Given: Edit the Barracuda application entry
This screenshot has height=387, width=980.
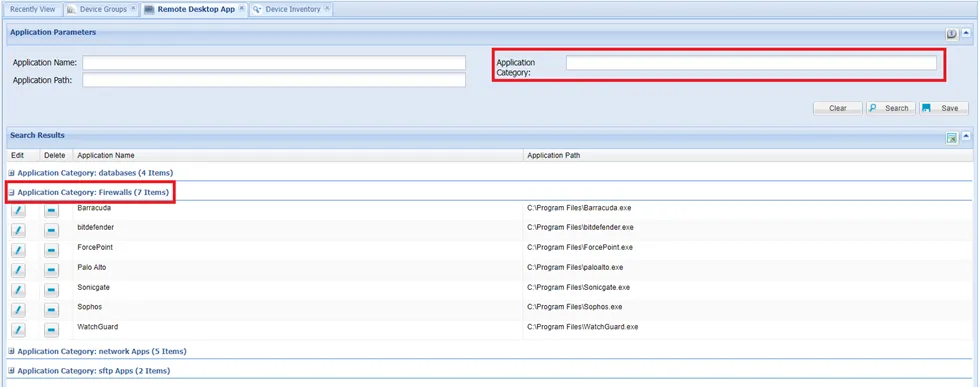Looking at the screenshot, I should pos(18,211).
